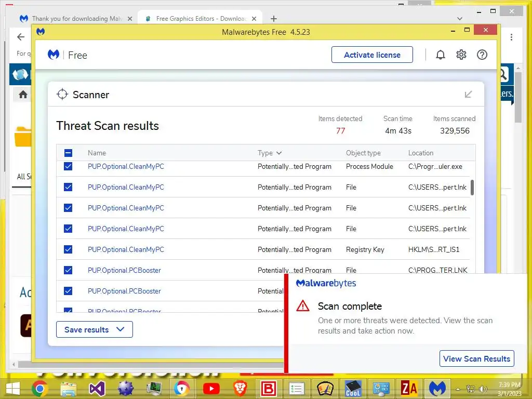This screenshot has width=532, height=399.
Task: Sort by Type column chevron
Action: (279, 153)
